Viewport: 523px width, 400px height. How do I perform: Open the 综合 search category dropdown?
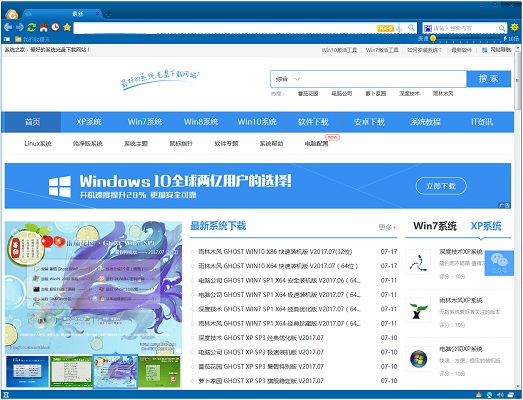(x=288, y=79)
